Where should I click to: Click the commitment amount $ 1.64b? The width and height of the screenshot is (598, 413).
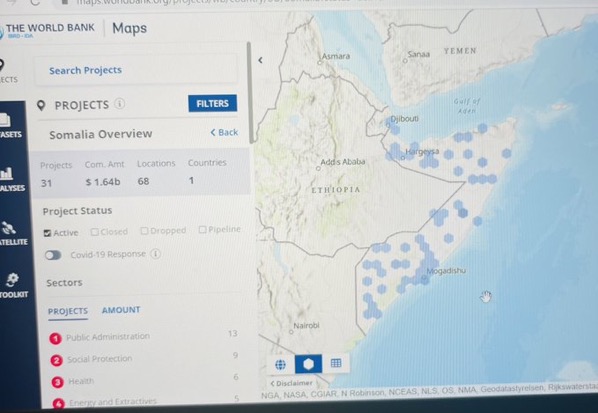(x=103, y=182)
